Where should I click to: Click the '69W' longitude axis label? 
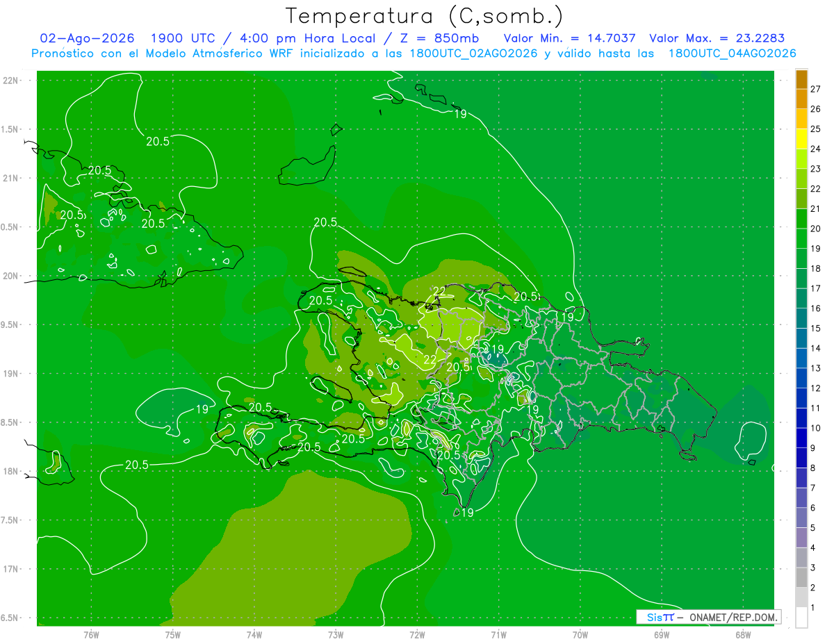(x=661, y=635)
